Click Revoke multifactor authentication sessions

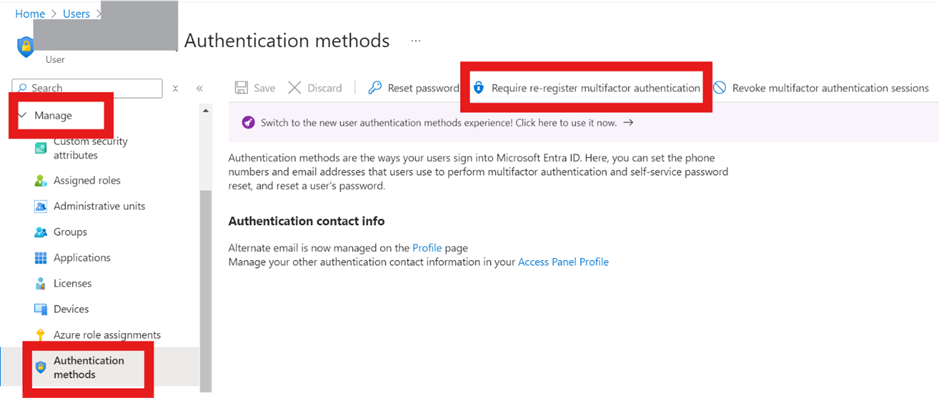coord(822,88)
